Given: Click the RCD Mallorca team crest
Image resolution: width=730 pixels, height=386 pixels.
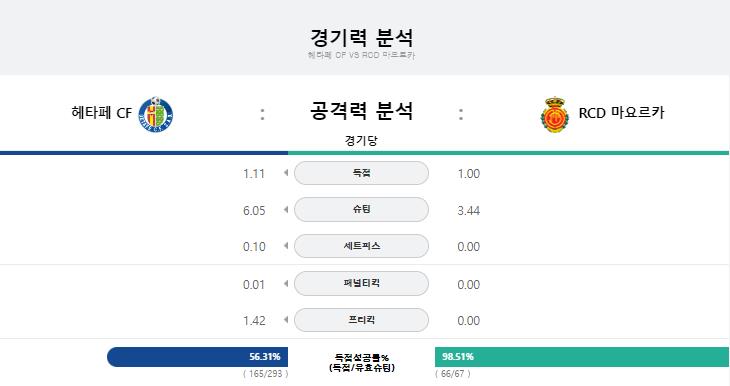Looking at the screenshot, I should point(554,115).
